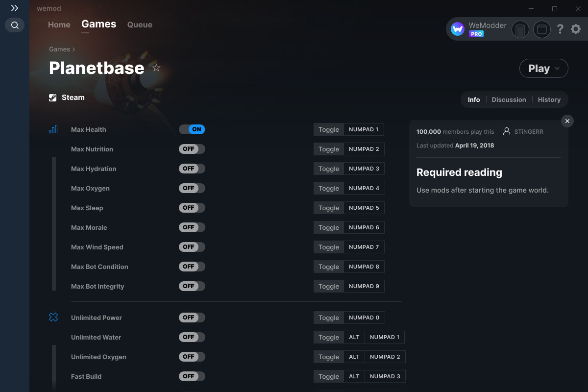Click Toggle button for Max Nutrition
This screenshot has width=588, height=392.
coord(329,149)
